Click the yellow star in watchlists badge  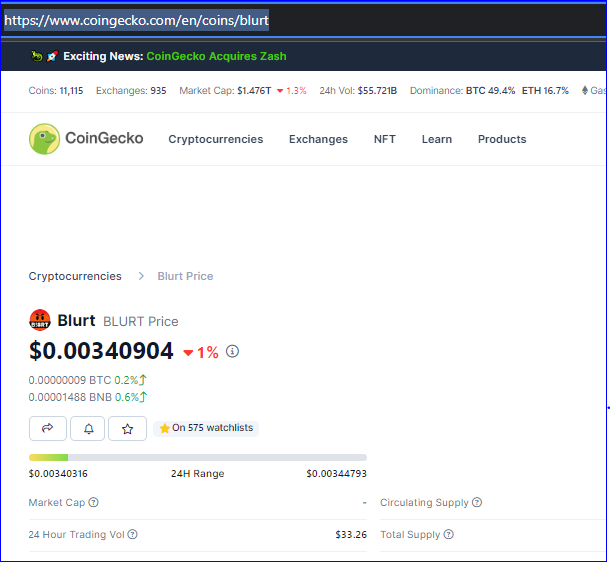164,428
